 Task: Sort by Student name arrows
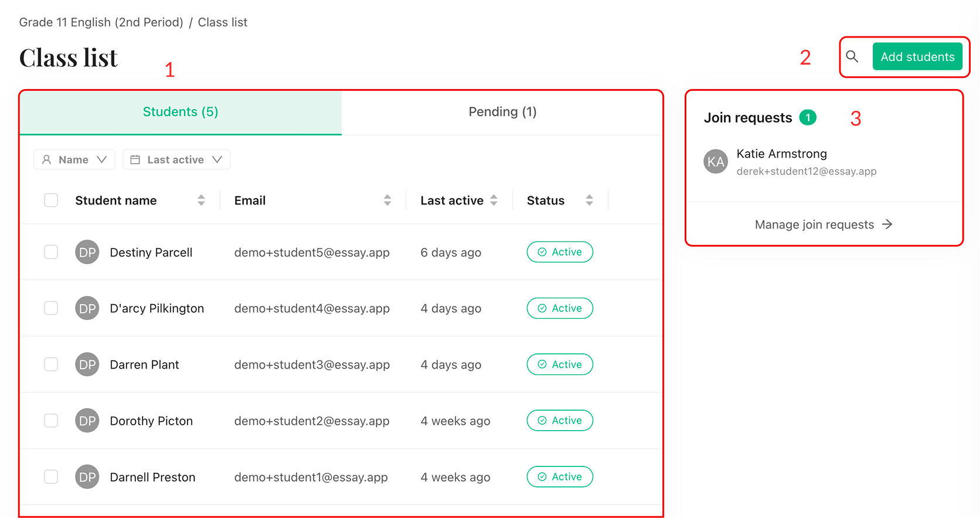point(201,200)
